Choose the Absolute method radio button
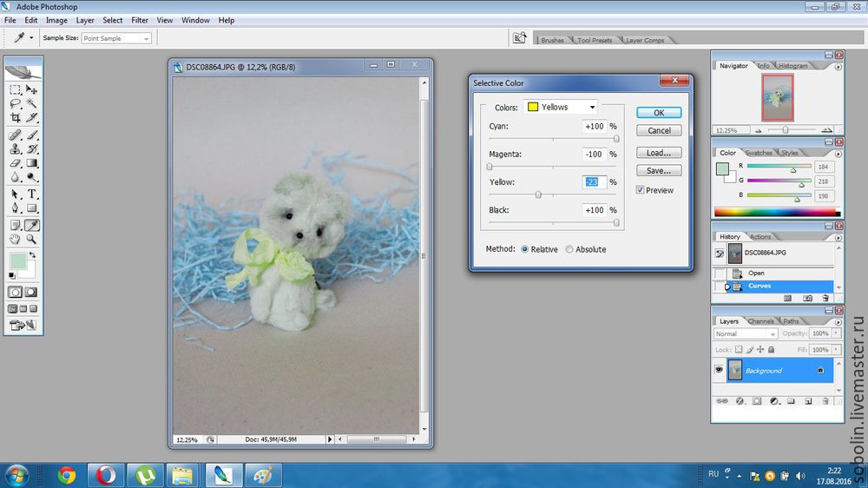Viewport: 868px width, 488px height. (569, 249)
